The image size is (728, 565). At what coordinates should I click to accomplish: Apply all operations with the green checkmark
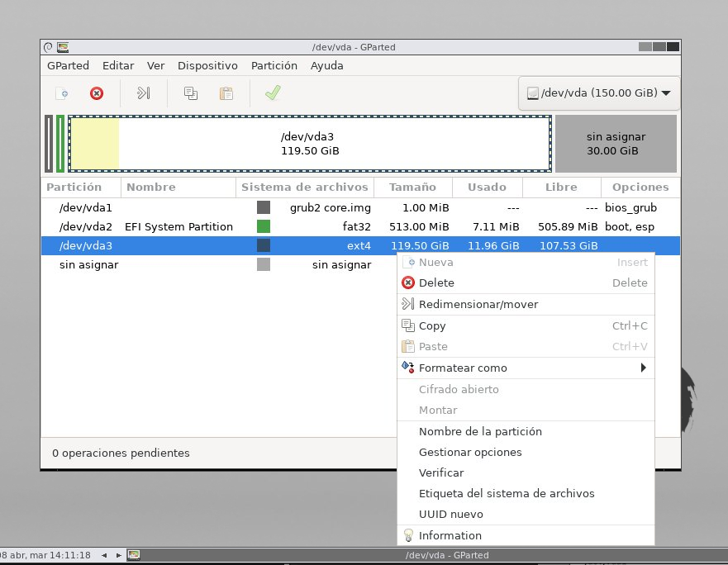(x=272, y=93)
